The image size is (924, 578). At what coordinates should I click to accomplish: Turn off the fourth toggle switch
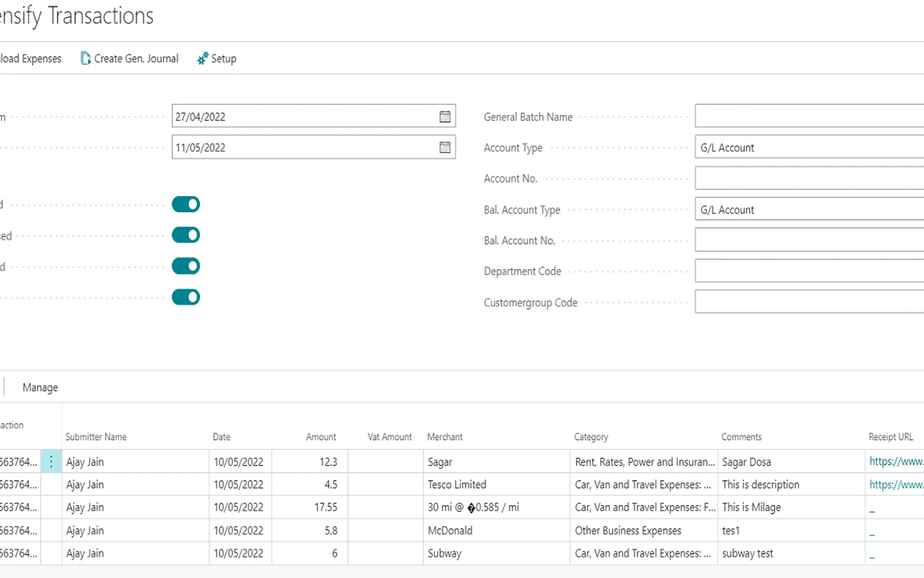(x=186, y=297)
